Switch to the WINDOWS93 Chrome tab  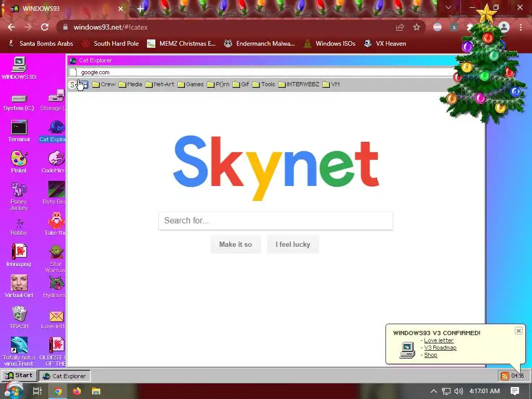click(64, 8)
